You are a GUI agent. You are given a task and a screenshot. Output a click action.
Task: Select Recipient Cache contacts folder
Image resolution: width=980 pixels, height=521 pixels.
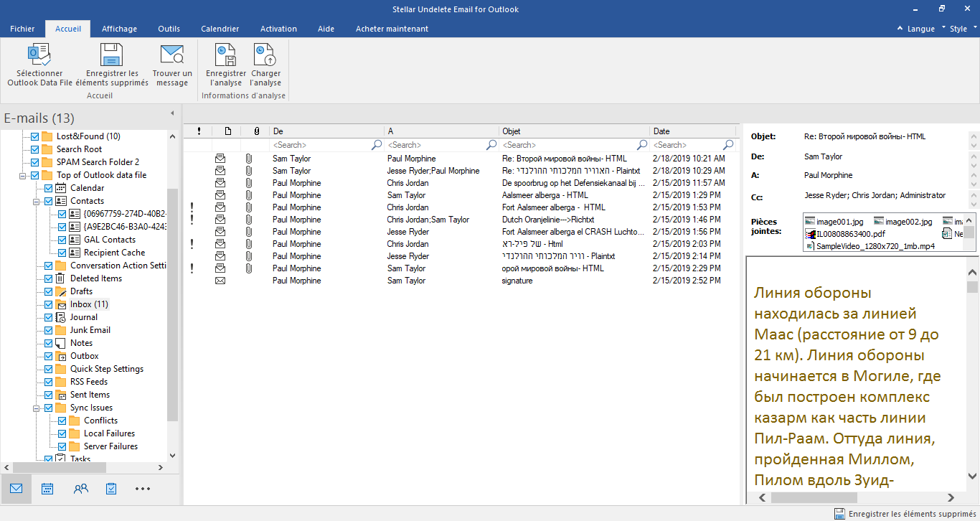pos(114,253)
